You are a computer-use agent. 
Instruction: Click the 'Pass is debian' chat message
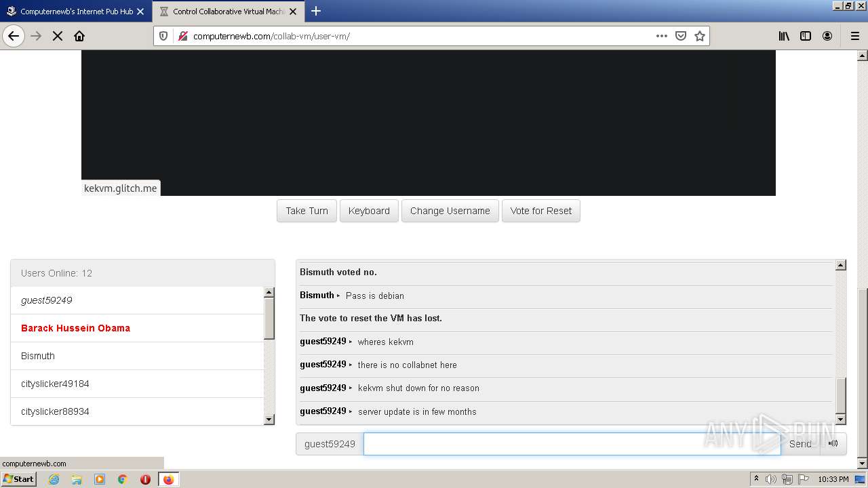point(375,296)
